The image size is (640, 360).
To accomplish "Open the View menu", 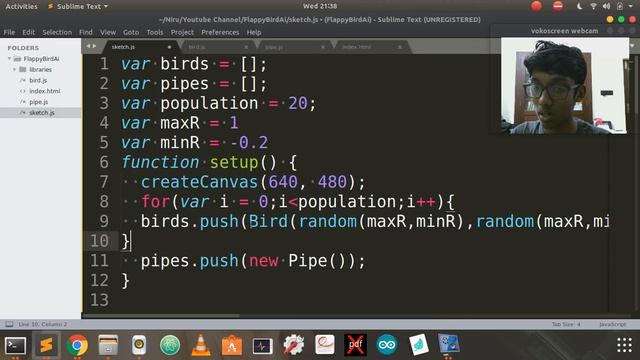I will [108, 32].
